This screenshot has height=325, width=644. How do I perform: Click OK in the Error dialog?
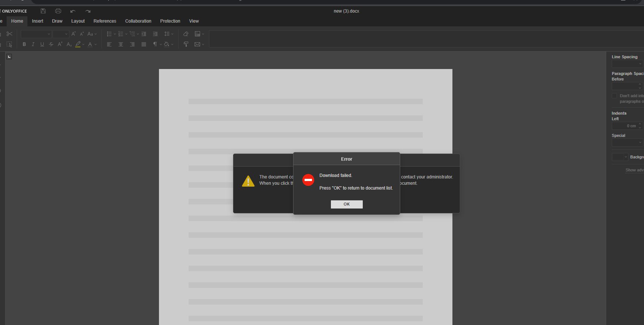click(346, 204)
